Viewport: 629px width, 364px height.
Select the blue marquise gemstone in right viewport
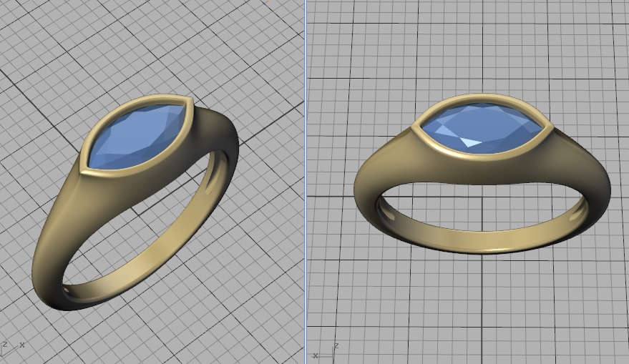(x=482, y=128)
